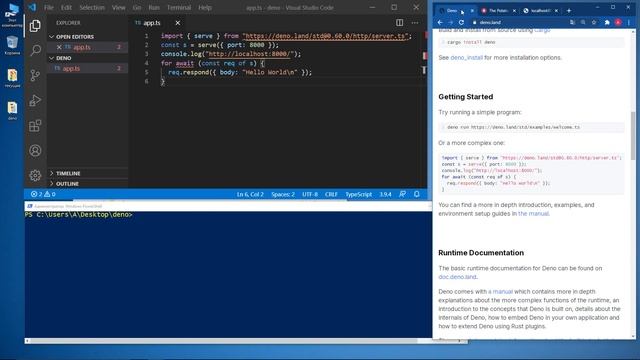Open the Manage gear in VS Code

coord(35,176)
